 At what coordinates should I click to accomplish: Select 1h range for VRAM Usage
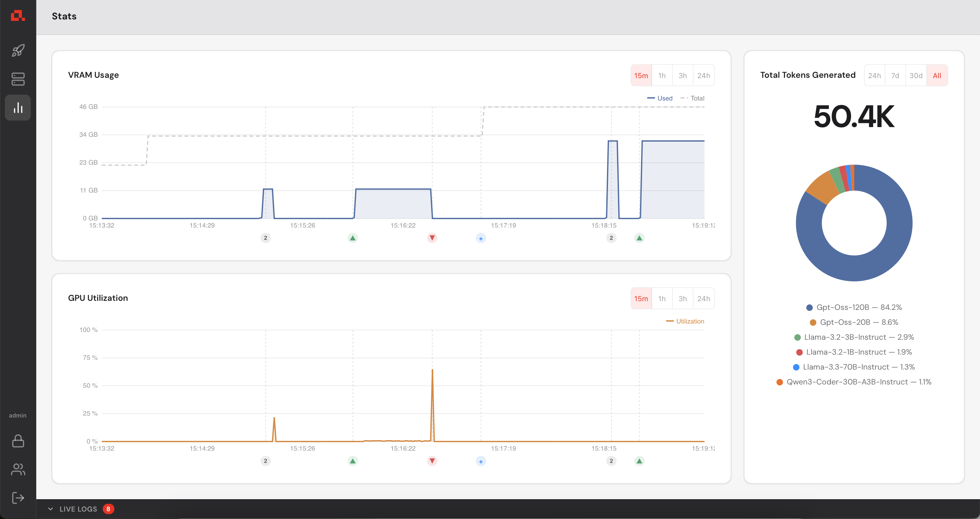click(661, 75)
